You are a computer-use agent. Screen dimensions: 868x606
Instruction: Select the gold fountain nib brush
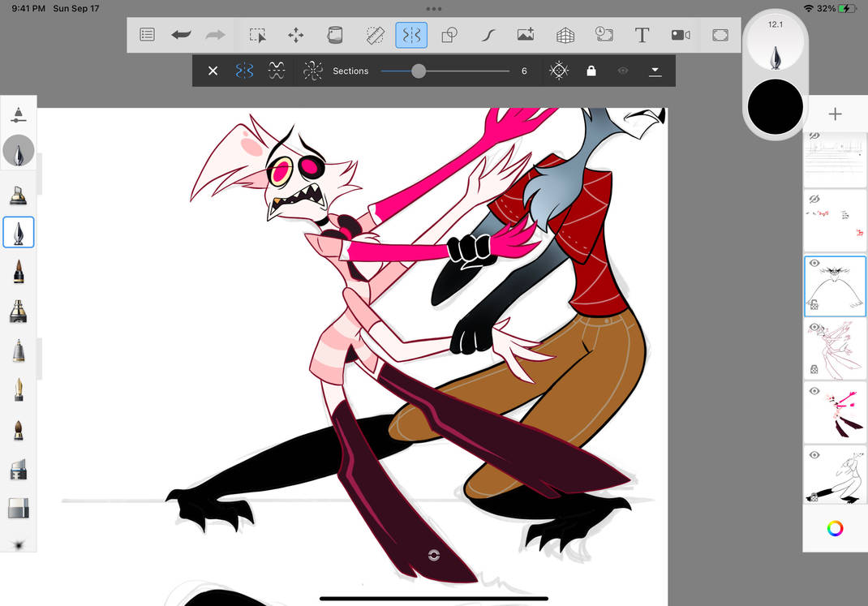(19, 390)
